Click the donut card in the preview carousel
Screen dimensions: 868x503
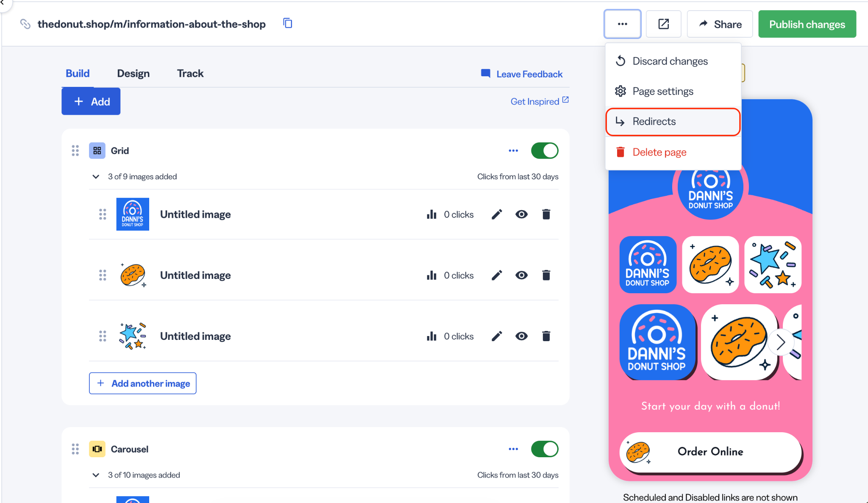click(x=739, y=342)
